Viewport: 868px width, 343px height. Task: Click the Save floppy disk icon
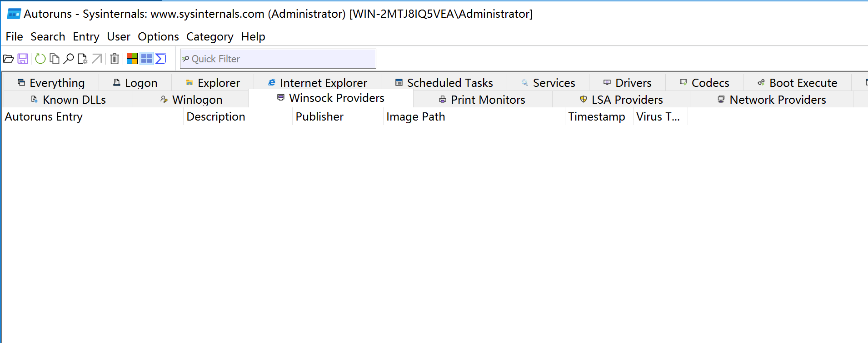(x=23, y=59)
